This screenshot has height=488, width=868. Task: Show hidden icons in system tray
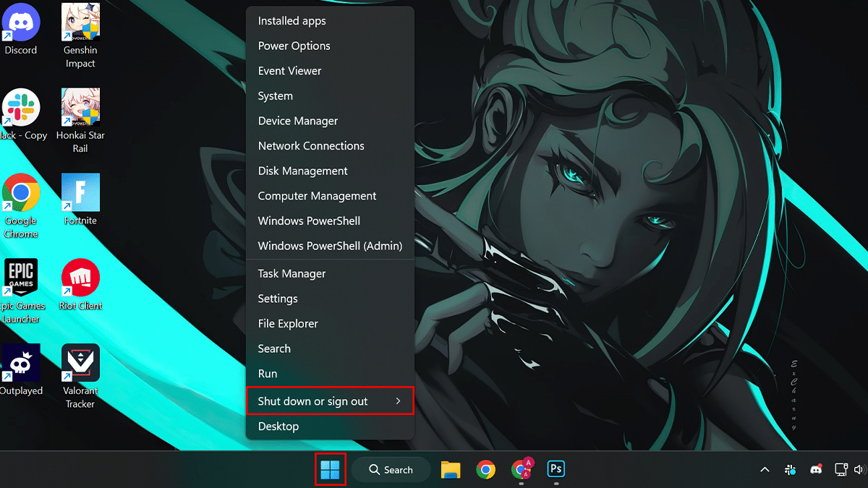pyautogui.click(x=764, y=470)
